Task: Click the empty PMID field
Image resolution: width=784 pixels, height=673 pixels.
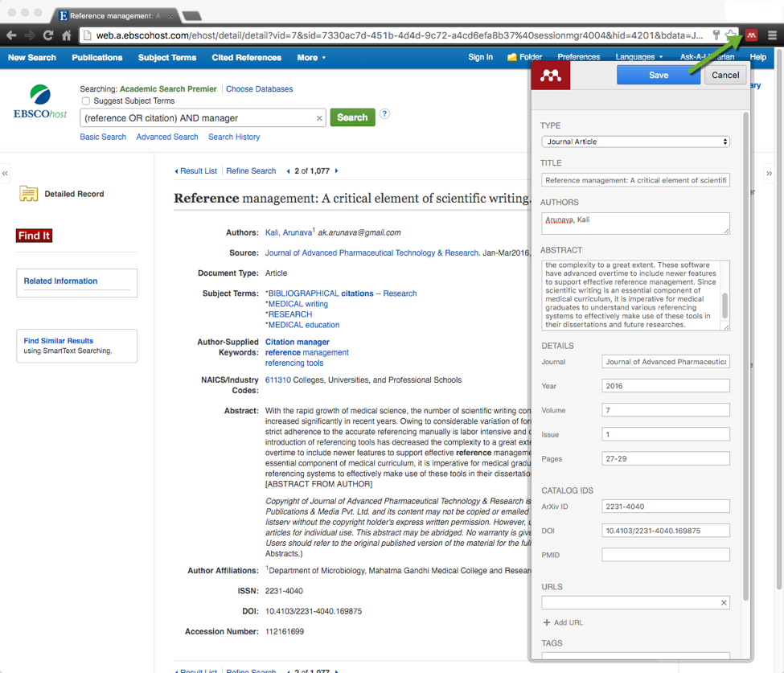Action: tap(665, 555)
